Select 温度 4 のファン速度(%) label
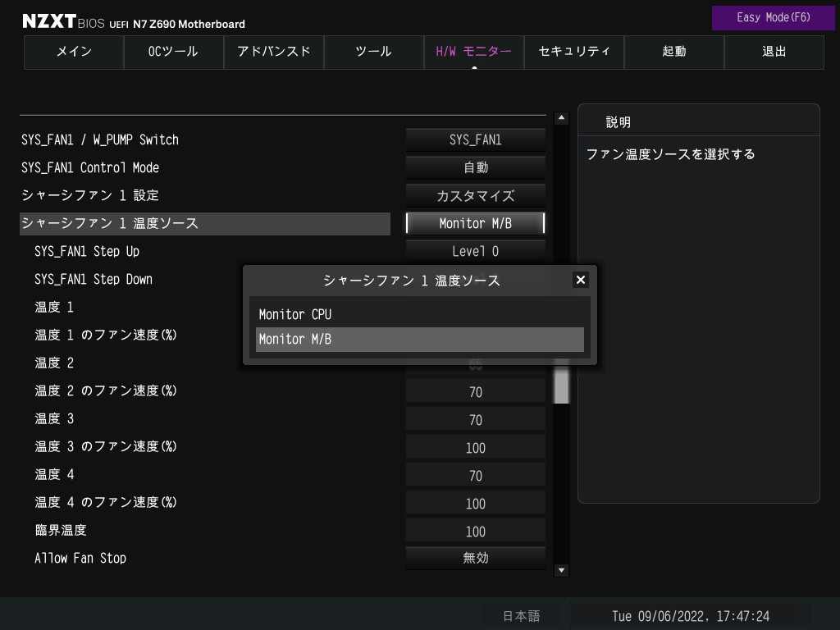The image size is (840, 630). [x=106, y=502]
